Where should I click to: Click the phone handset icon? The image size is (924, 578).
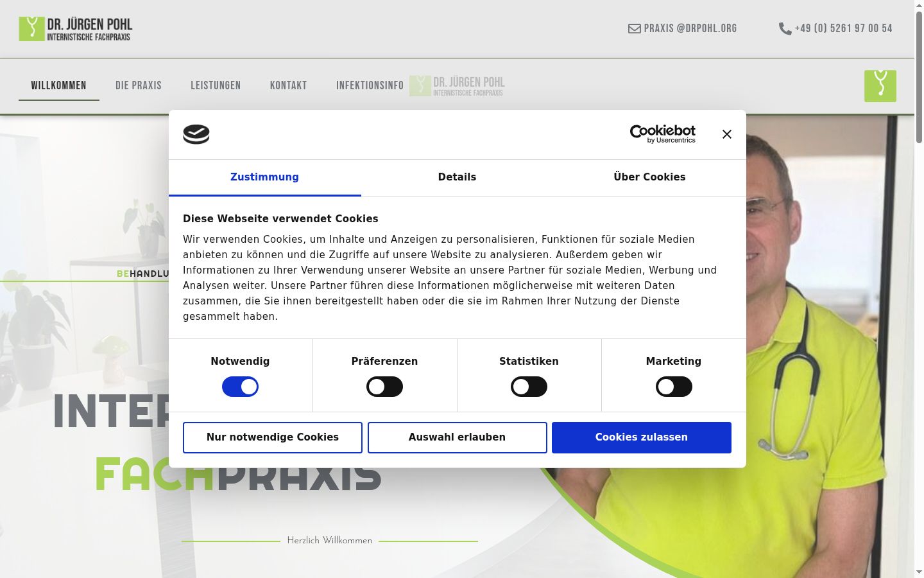tap(785, 28)
